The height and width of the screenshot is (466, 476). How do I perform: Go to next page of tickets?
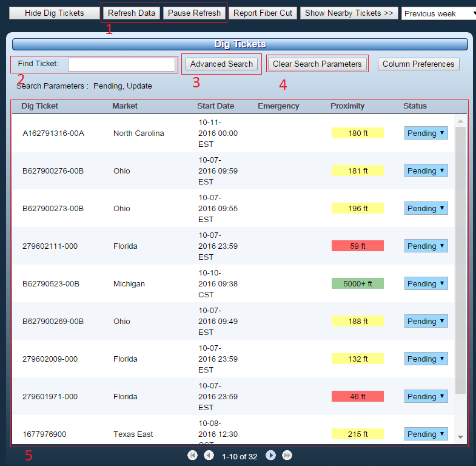point(271,455)
